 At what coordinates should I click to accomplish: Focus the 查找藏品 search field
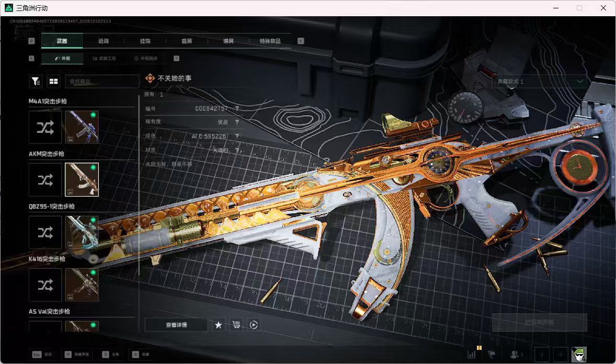(102, 82)
